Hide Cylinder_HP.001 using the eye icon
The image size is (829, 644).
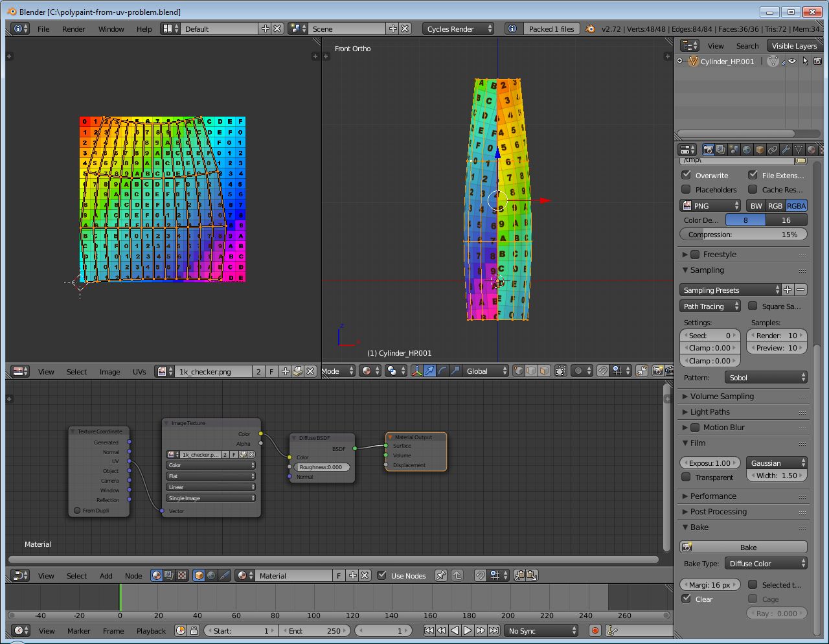pyautogui.click(x=791, y=61)
